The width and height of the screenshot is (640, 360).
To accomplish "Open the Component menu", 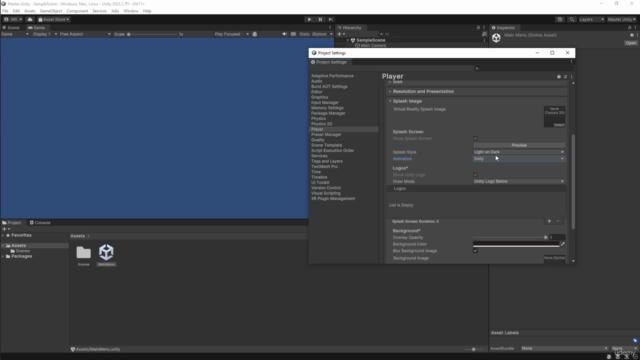I will click(x=77, y=11).
